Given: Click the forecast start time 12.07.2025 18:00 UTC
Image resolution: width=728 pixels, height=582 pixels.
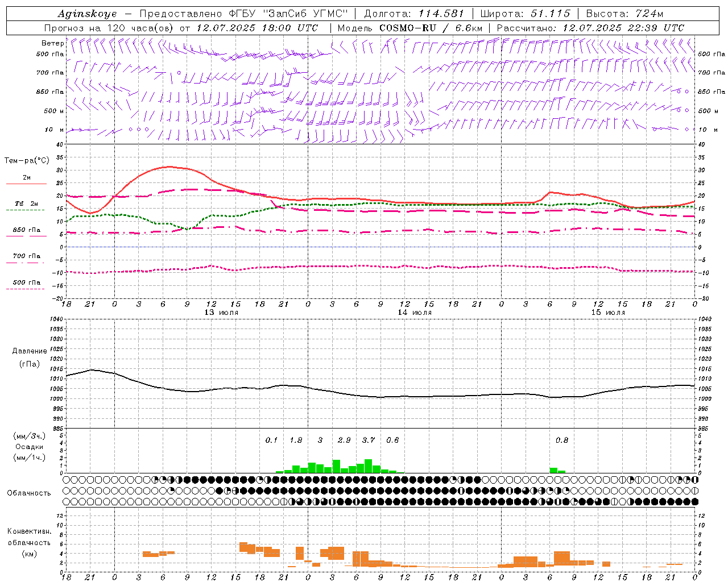Looking at the screenshot, I should pos(257,28).
